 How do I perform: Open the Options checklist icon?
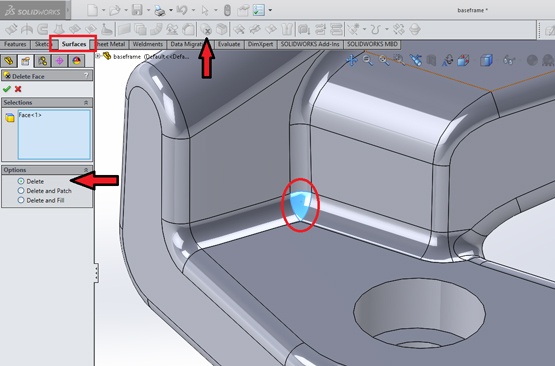coord(259,10)
